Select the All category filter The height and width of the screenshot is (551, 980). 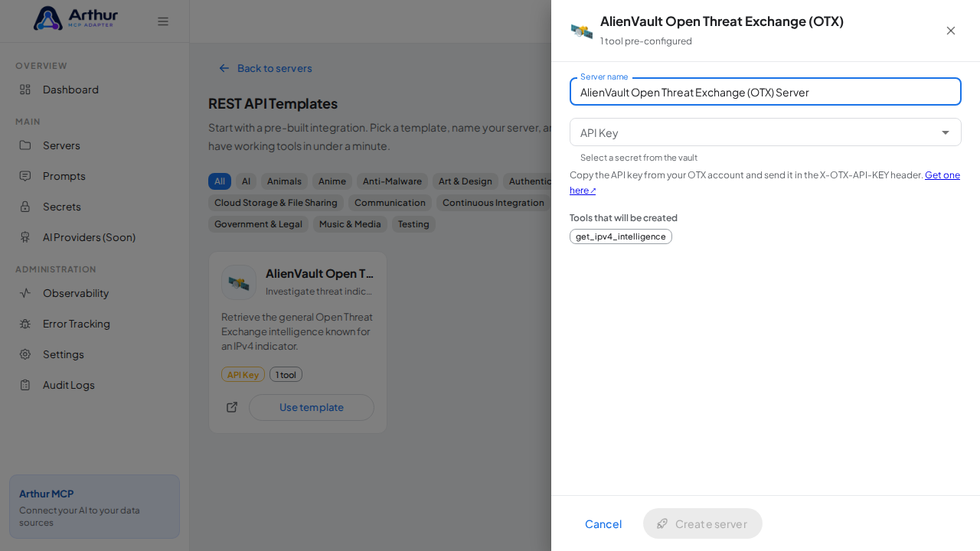point(220,181)
